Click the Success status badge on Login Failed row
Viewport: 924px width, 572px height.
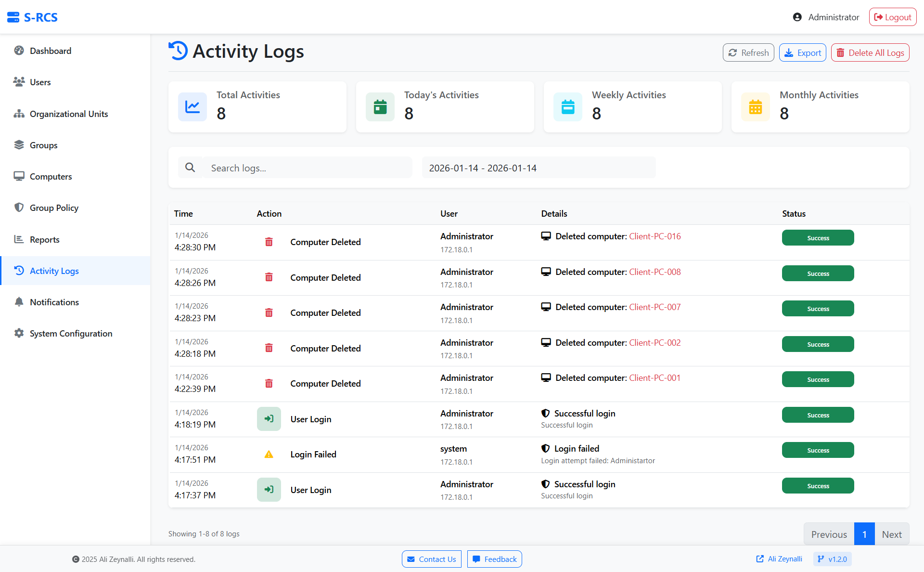[x=818, y=450]
